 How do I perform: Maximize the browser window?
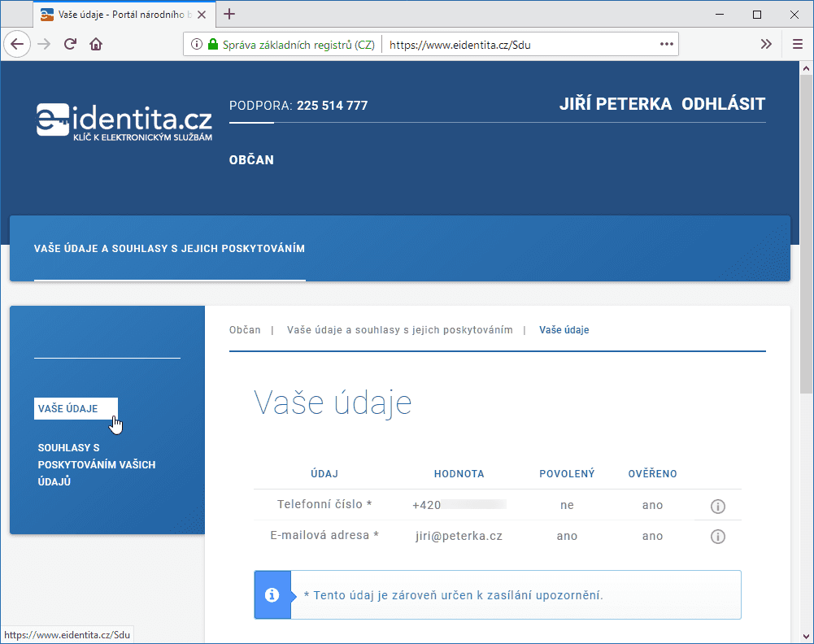tap(757, 15)
